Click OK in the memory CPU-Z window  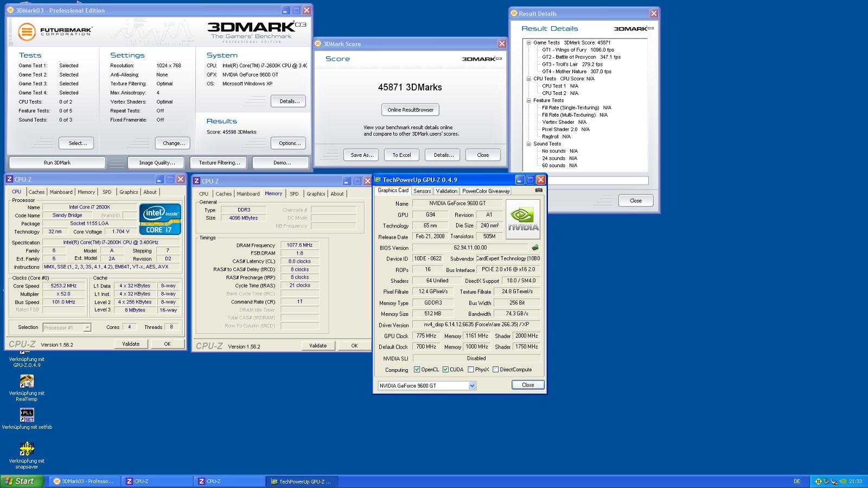coord(354,345)
